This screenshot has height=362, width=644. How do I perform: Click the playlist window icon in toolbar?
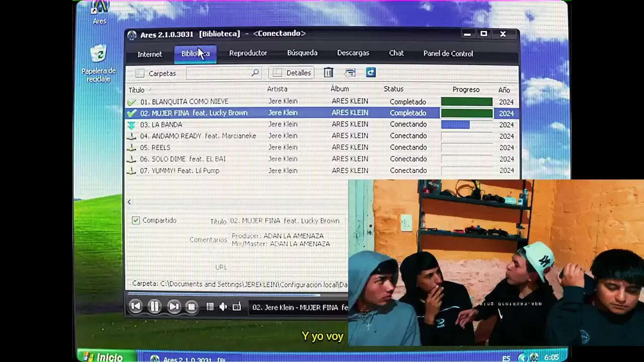point(350,73)
